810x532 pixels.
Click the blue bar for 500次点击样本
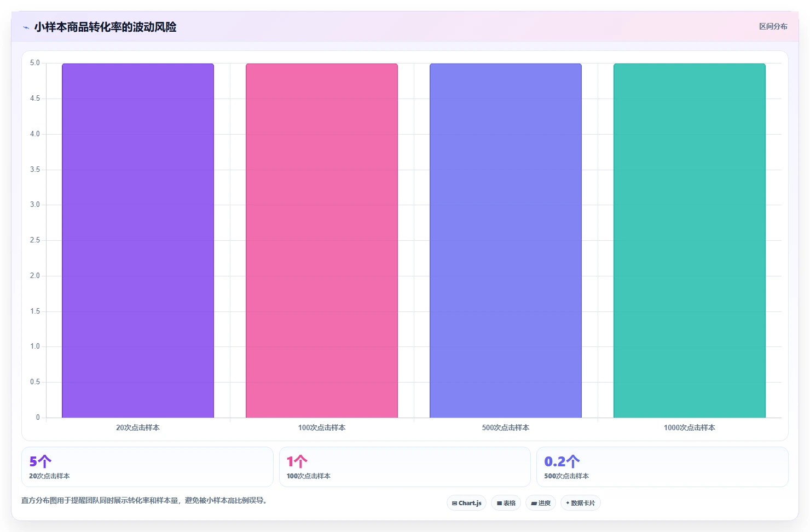tap(506, 240)
